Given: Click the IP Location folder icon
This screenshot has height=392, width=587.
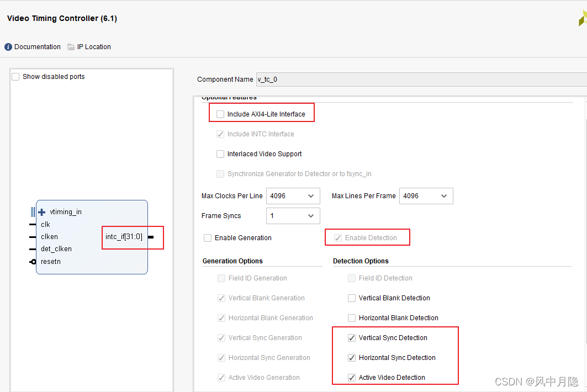Looking at the screenshot, I should click(70, 47).
